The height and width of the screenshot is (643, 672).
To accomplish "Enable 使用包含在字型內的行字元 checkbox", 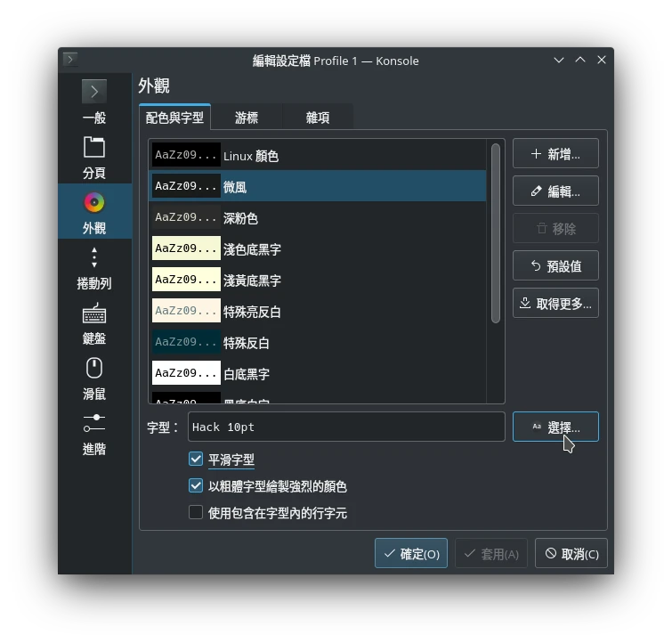I will pyautogui.click(x=196, y=513).
